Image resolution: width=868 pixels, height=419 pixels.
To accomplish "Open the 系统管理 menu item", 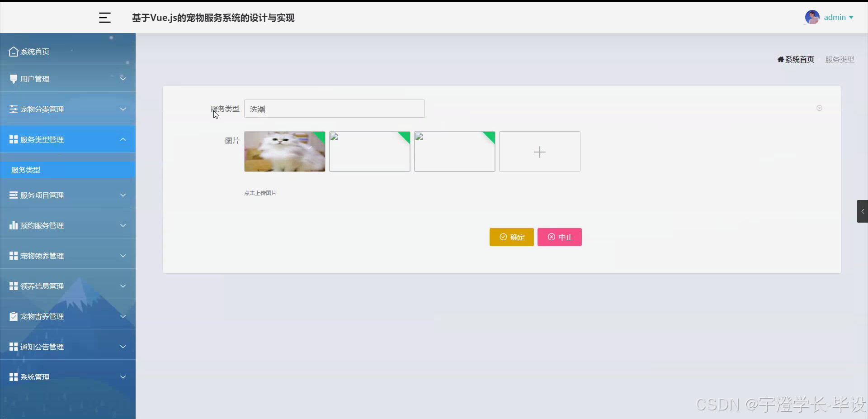I will coord(35,376).
